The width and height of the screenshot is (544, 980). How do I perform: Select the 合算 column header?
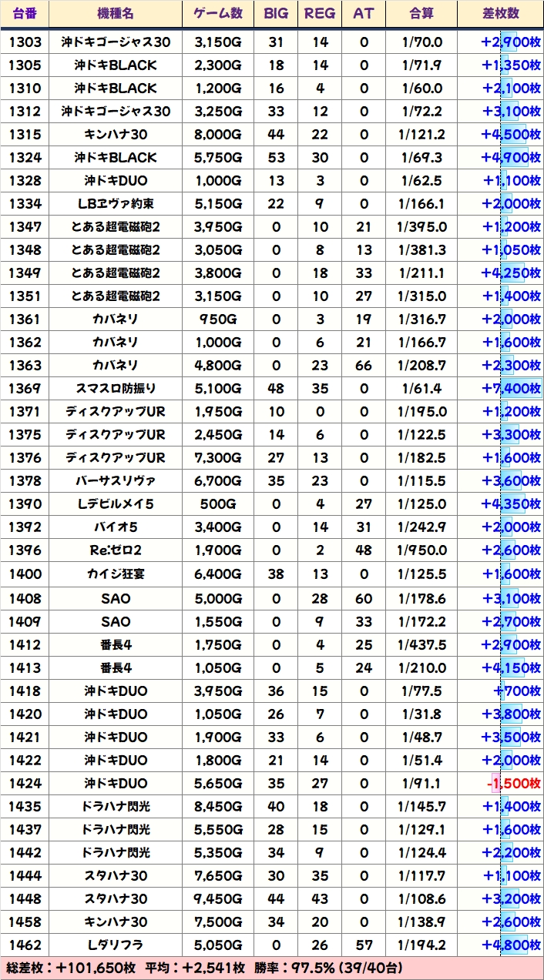(x=421, y=14)
